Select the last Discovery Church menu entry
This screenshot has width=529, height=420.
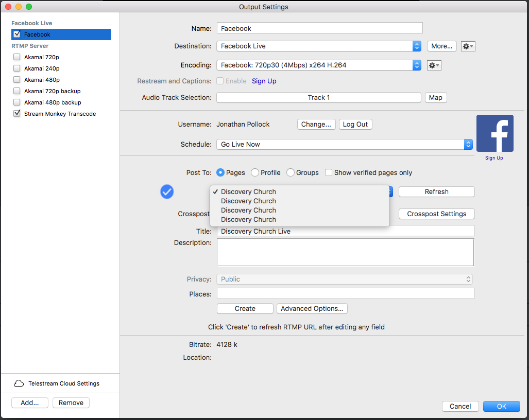pos(248,220)
